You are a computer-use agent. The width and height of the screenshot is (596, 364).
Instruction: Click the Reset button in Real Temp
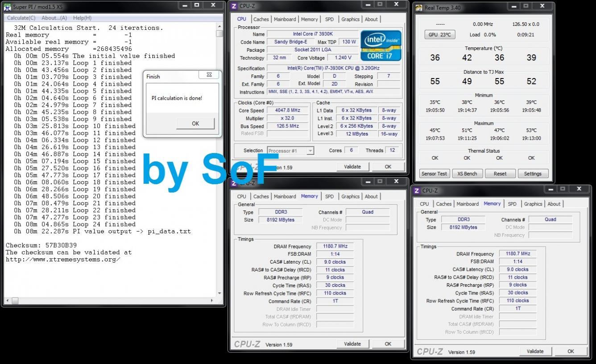pos(500,174)
